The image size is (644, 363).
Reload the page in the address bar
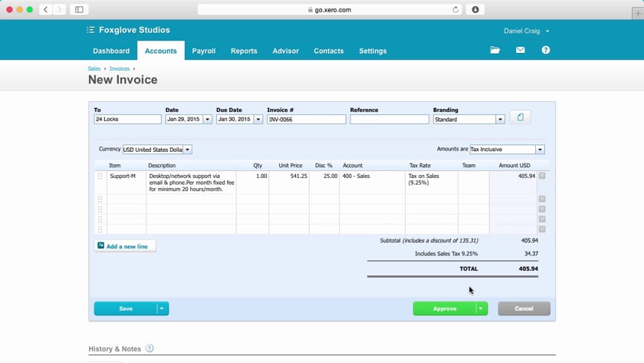(455, 9)
